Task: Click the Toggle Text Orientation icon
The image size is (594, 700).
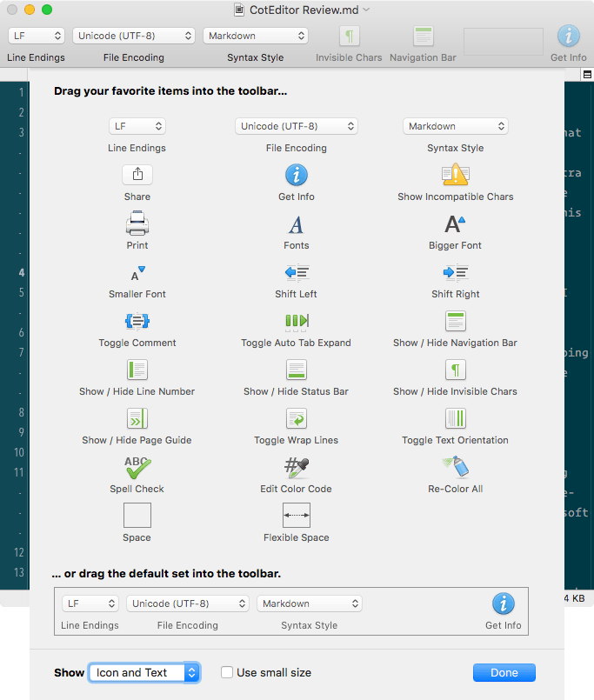Action: 455,418
